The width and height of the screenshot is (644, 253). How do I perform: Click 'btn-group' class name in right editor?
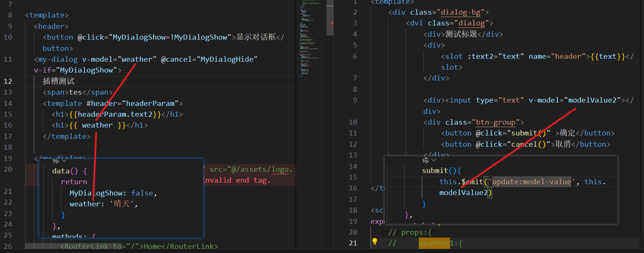(x=495, y=122)
